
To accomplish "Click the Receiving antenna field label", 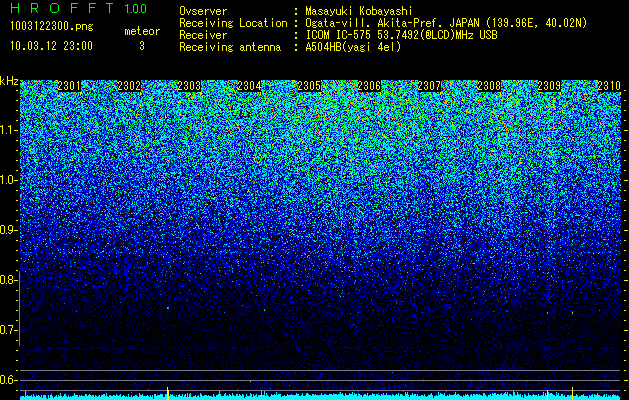I will (230, 47).
